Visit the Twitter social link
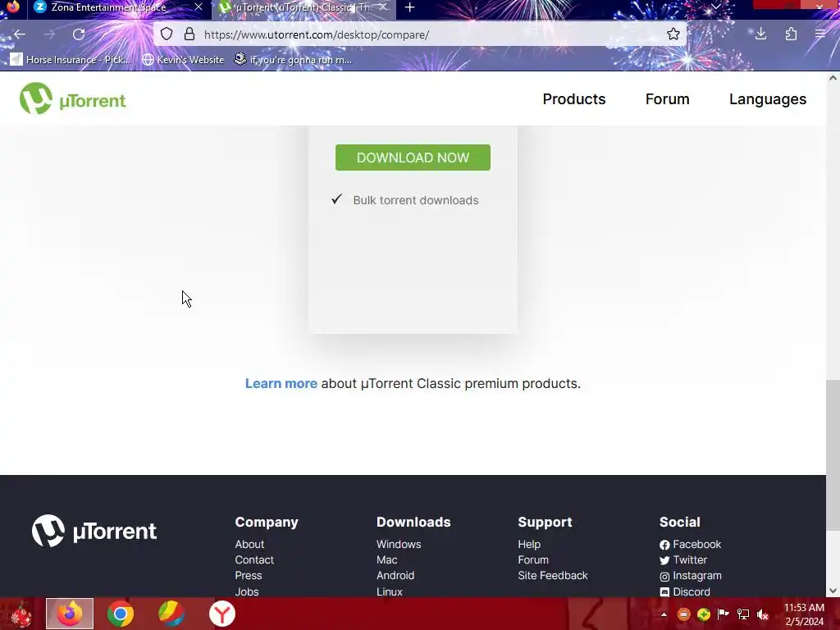This screenshot has width=840, height=630. click(683, 559)
